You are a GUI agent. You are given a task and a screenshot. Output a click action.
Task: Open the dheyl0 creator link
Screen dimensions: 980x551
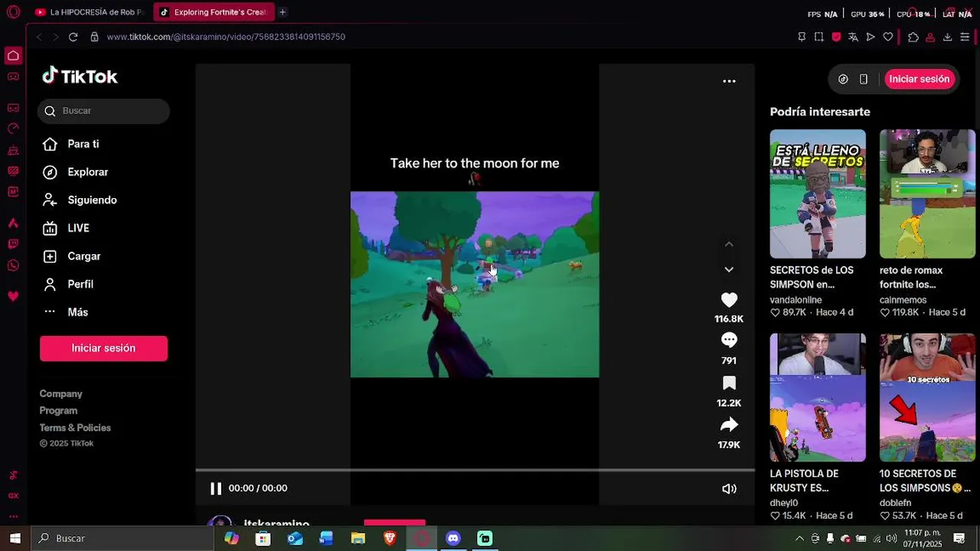(x=784, y=503)
